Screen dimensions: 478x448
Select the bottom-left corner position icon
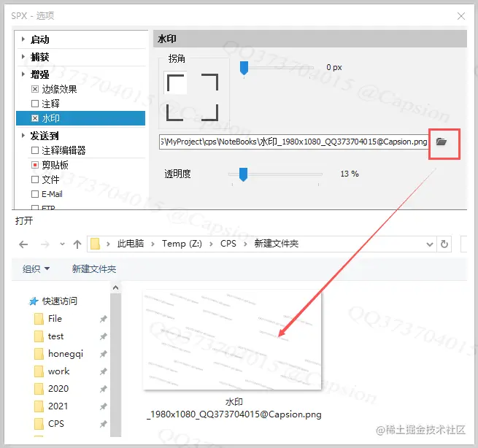point(175,113)
